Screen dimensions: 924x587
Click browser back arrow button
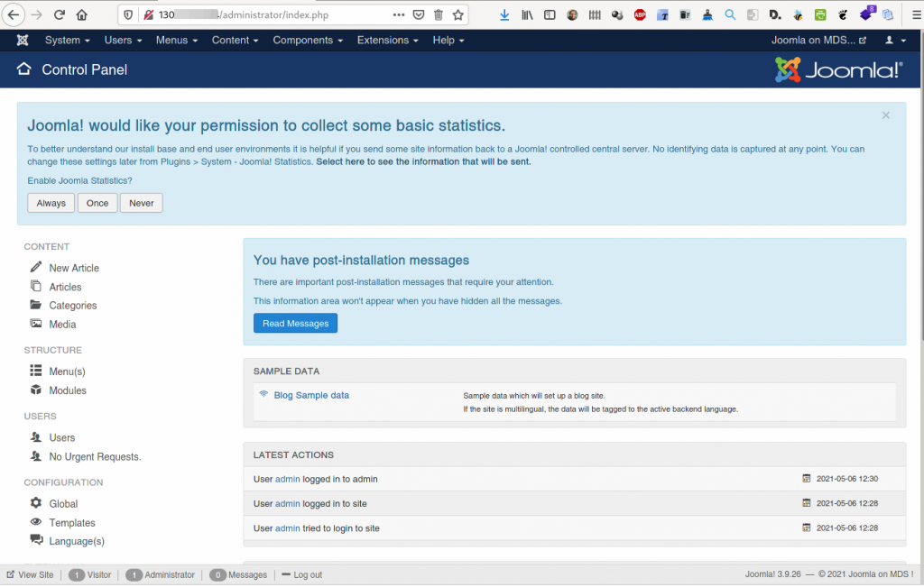tap(13, 14)
